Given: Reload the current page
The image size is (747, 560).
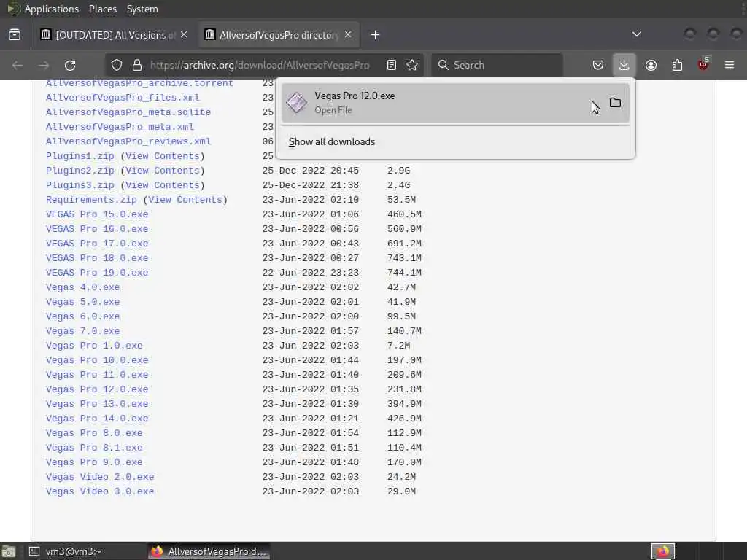Looking at the screenshot, I should pos(70,65).
